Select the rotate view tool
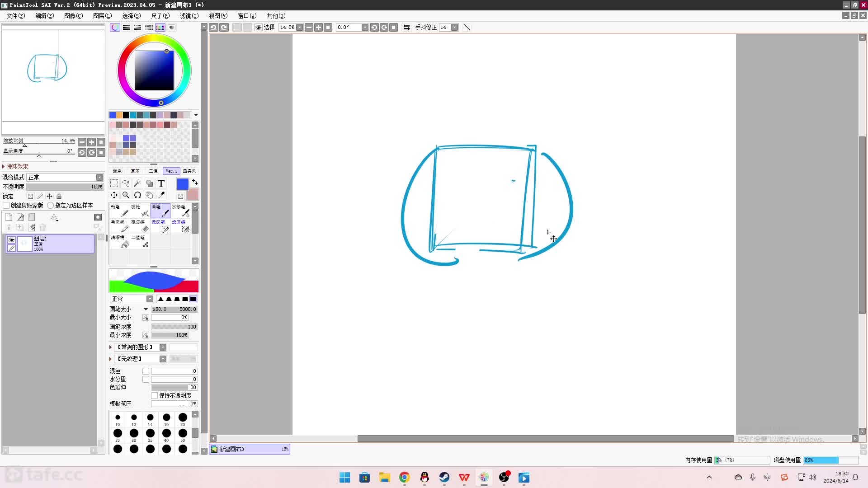The image size is (868, 488). click(x=137, y=195)
